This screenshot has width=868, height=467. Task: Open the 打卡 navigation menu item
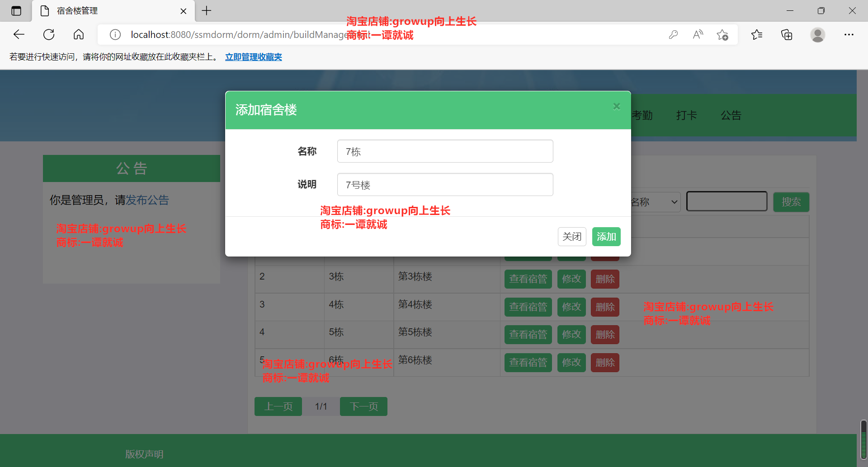click(x=686, y=115)
